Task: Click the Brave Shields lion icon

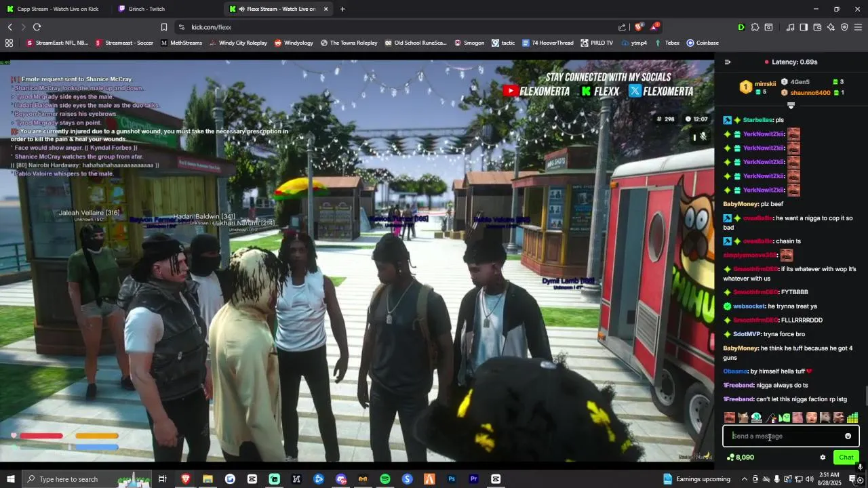Action: point(638,27)
